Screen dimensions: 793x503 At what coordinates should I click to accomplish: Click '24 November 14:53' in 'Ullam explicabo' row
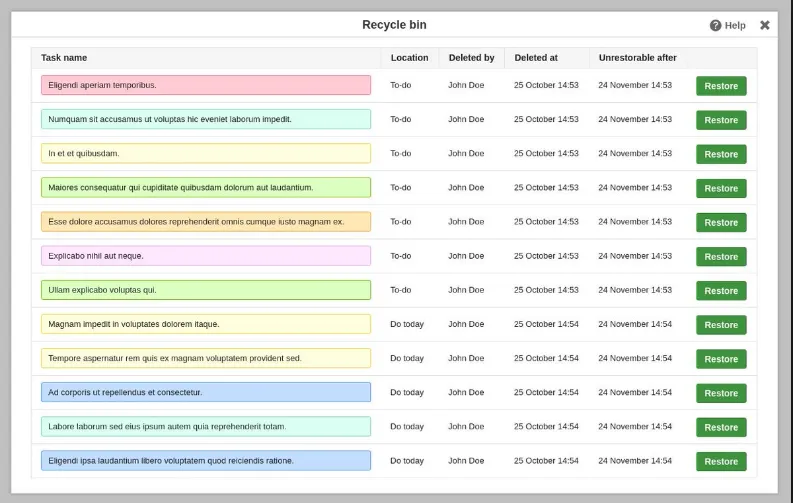(x=635, y=290)
